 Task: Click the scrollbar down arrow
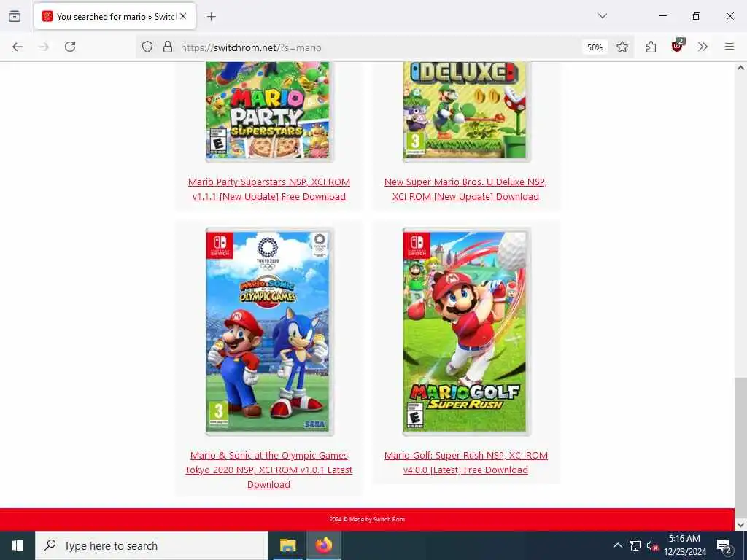740,525
